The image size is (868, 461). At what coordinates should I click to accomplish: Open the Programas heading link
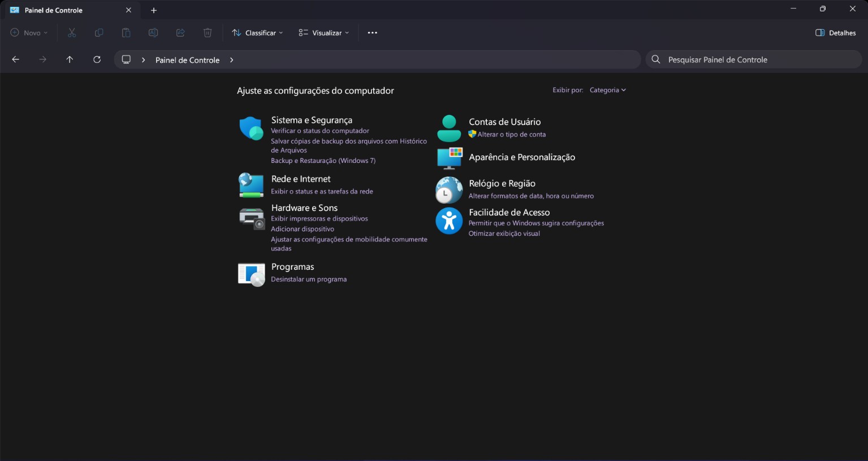pos(292,266)
